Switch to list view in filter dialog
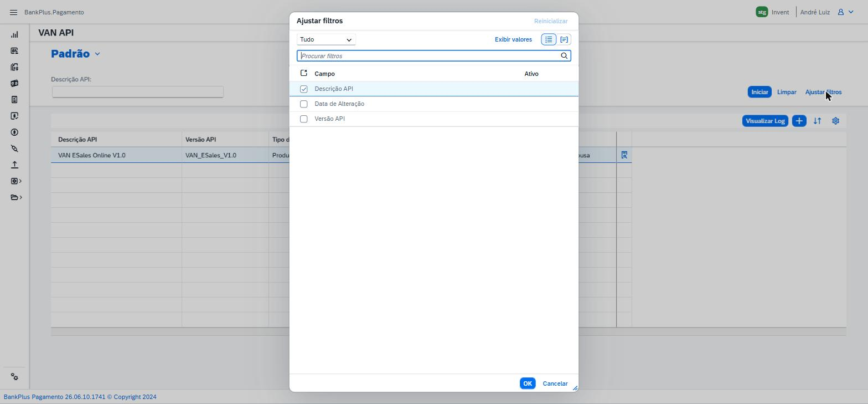The image size is (868, 404). pos(549,39)
